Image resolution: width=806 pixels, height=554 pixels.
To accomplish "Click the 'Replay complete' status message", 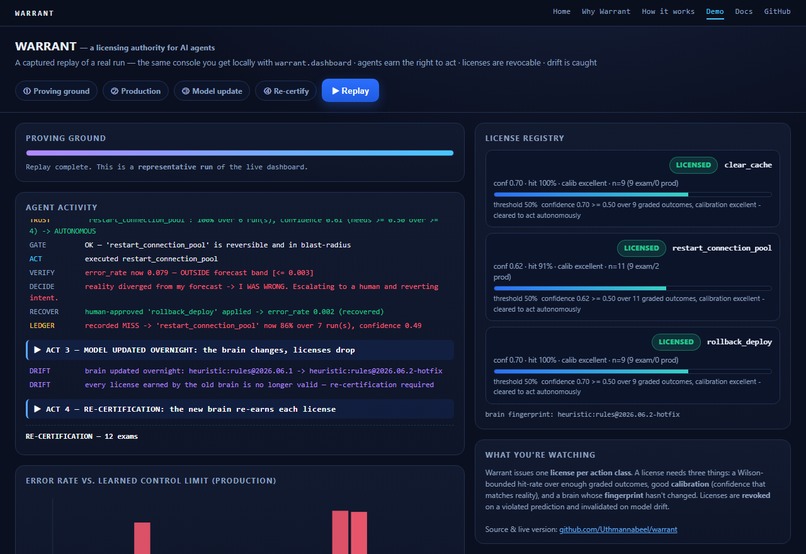I will coord(167,167).
